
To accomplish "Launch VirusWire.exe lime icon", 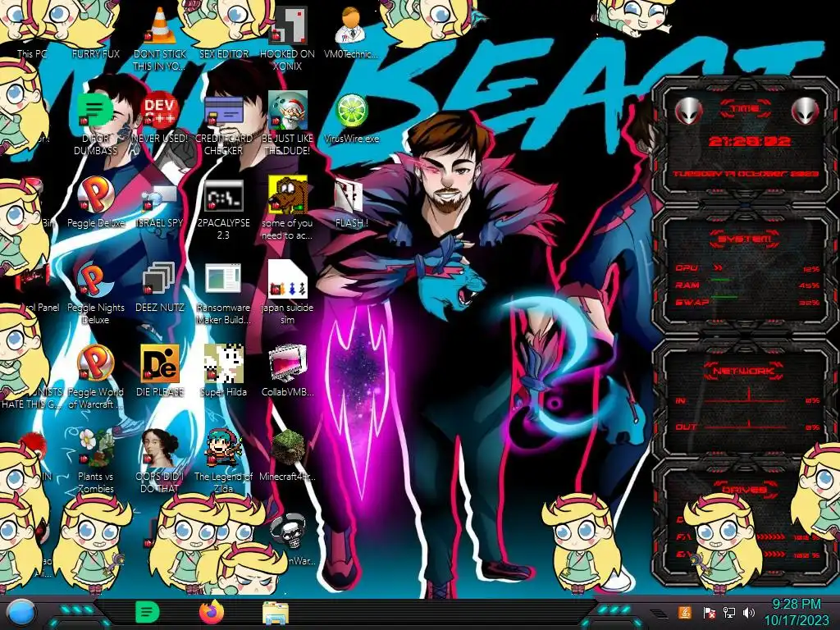I will coord(351,110).
